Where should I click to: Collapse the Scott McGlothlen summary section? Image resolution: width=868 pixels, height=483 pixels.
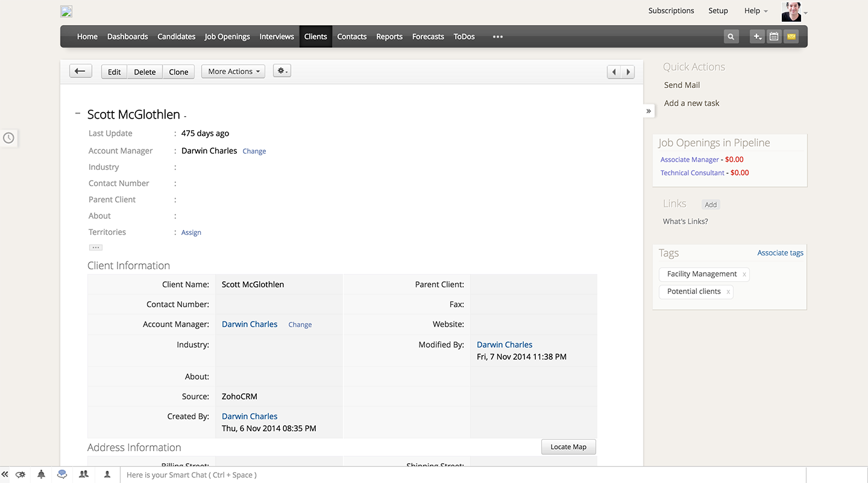click(x=78, y=113)
